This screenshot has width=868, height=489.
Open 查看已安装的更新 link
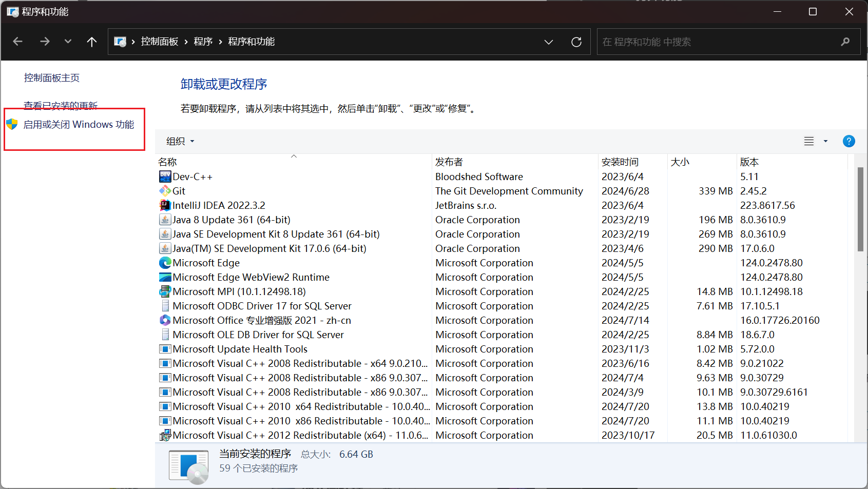[61, 106]
